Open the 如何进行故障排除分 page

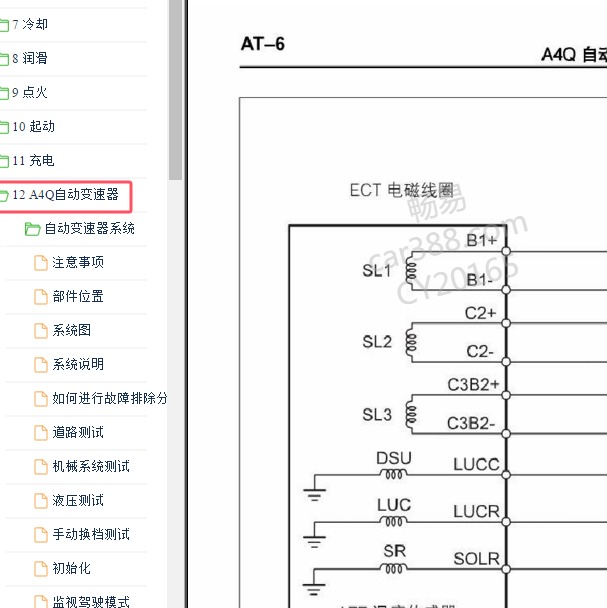(110, 399)
